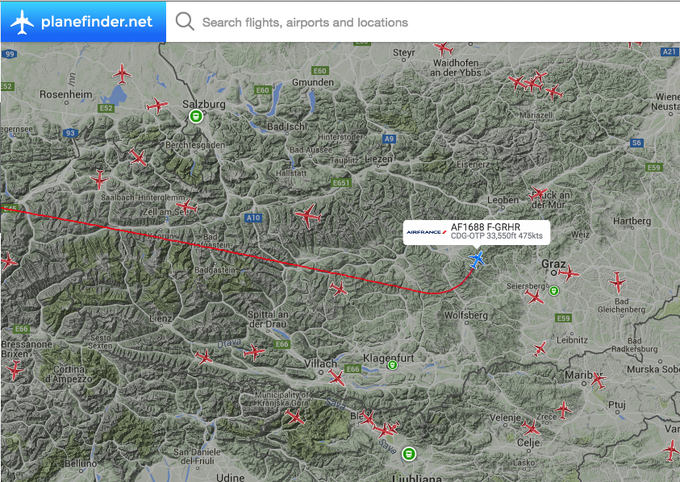The width and height of the screenshot is (680, 482).
Task: Select the blue AF1688 aircraft icon
Action: click(477, 259)
